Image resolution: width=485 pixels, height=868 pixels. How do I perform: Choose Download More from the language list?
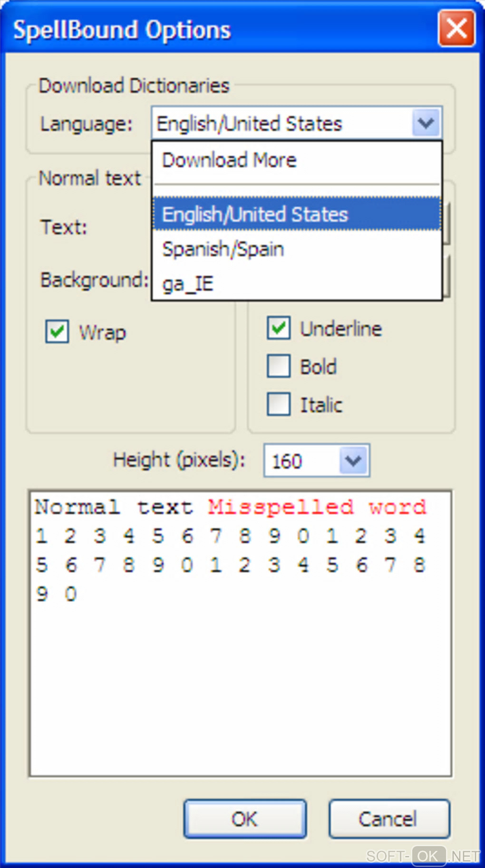229,160
